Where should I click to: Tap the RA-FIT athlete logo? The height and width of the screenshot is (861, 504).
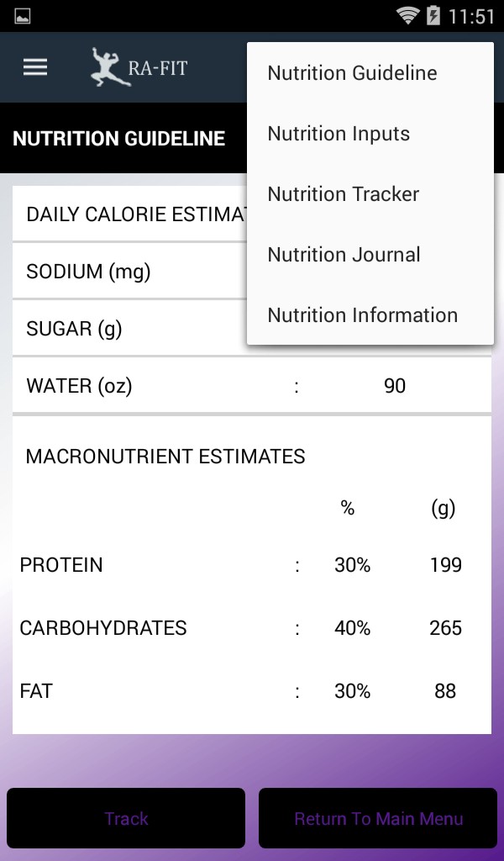(139, 68)
